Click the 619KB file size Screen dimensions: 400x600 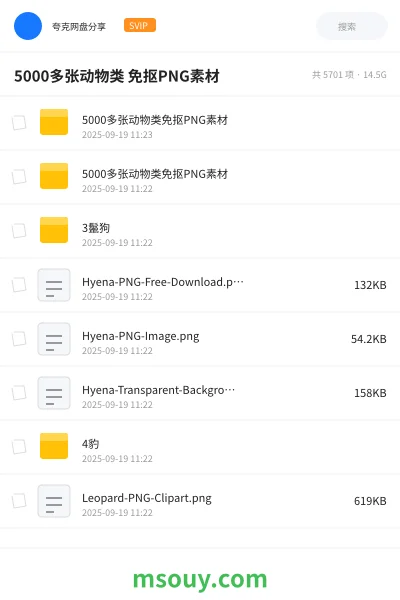point(370,501)
